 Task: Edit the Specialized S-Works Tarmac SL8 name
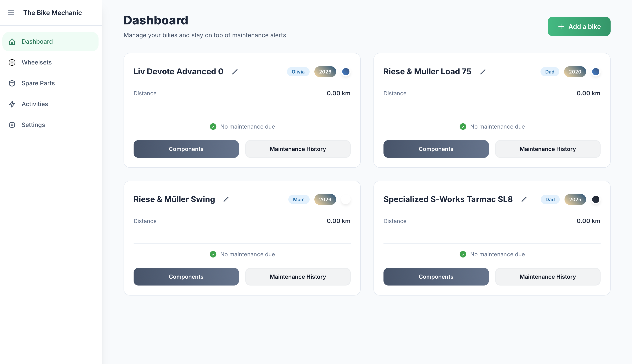pyautogui.click(x=524, y=199)
